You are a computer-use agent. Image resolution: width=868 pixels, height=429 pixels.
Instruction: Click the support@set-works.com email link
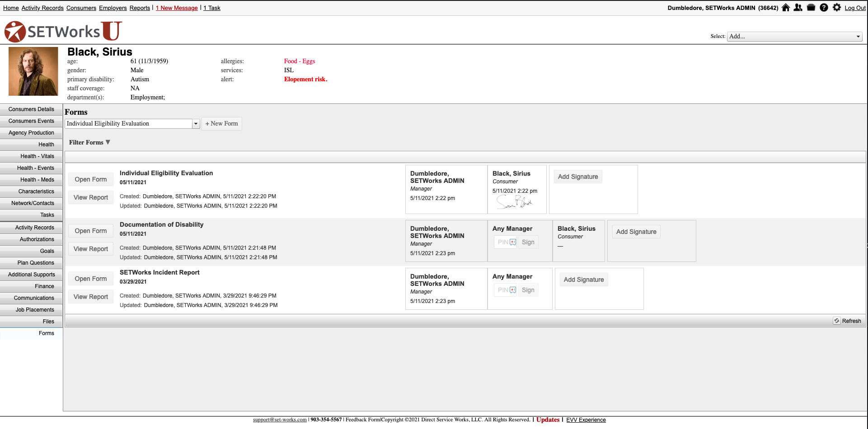280,420
